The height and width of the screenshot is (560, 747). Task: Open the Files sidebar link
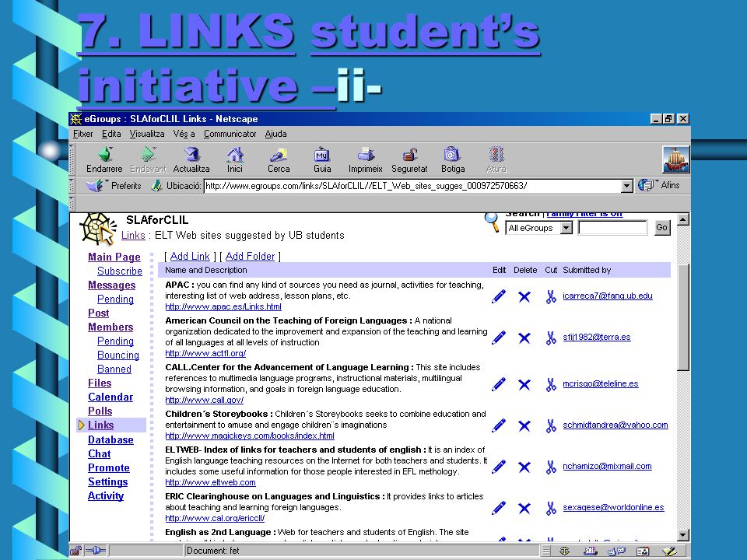[100, 383]
